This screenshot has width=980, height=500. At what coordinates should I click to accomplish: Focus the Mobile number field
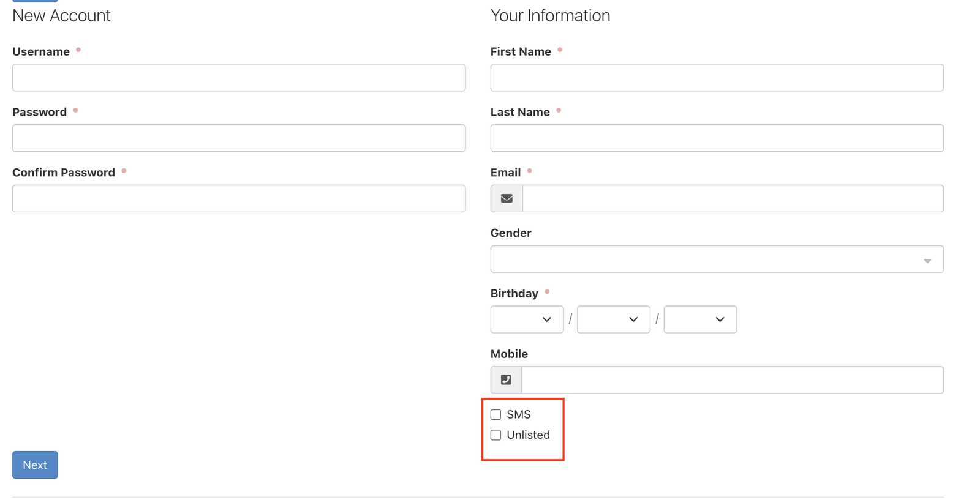732,380
